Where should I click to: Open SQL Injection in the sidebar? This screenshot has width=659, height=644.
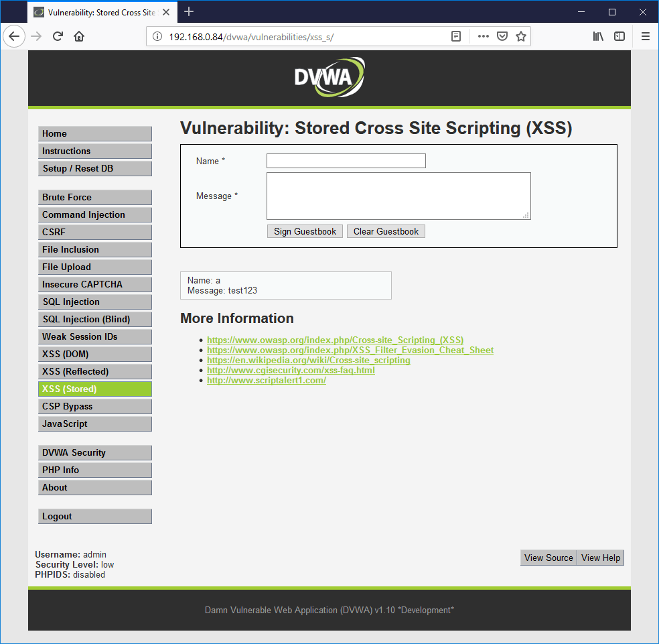(x=94, y=302)
